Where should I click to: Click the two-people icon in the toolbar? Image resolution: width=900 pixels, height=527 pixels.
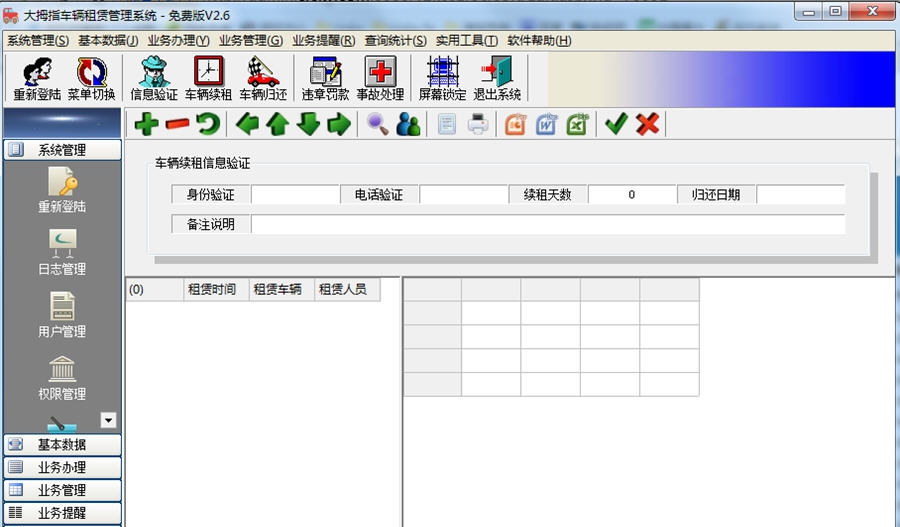tap(408, 124)
